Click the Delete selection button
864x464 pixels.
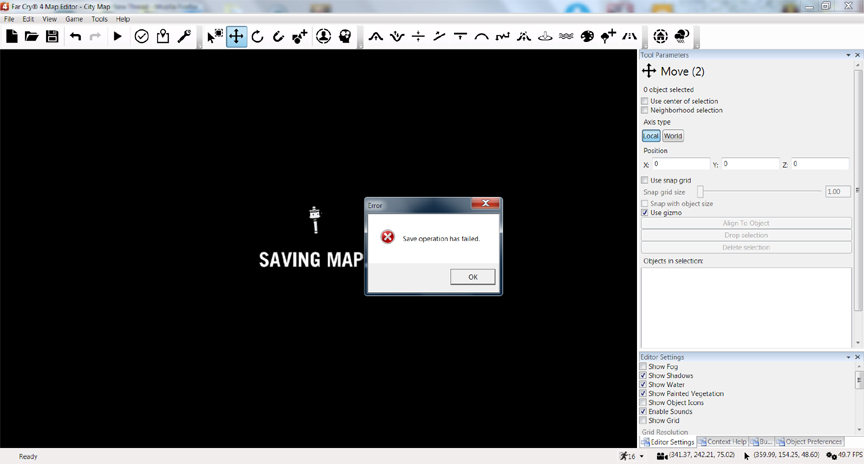746,247
